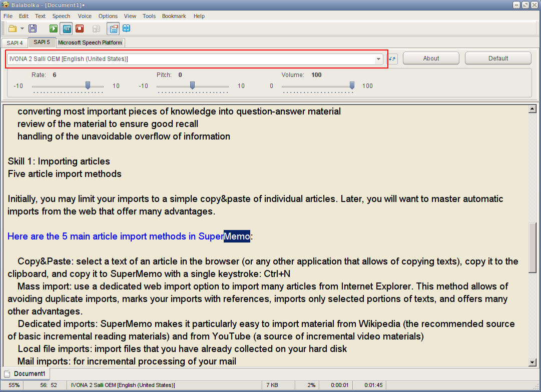Save the document with the floppy disk icon
This screenshot has height=392, width=541.
pyautogui.click(x=33, y=28)
